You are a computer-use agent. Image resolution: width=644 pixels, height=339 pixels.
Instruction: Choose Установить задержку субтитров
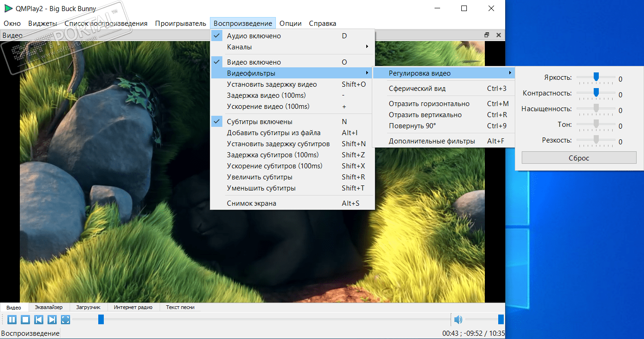pos(292,144)
